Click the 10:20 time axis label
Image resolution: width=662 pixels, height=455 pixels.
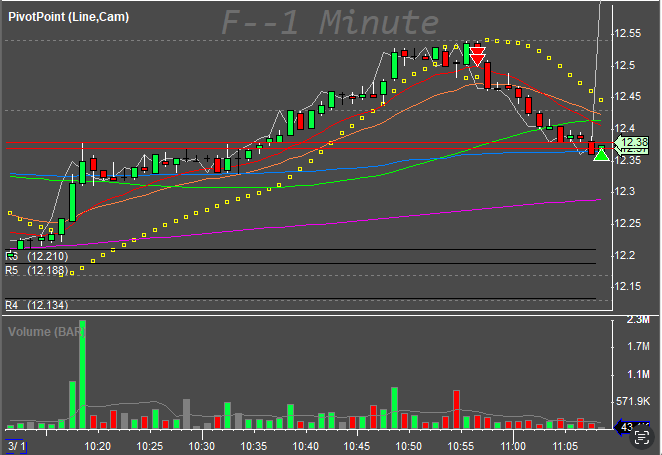[x=98, y=446]
